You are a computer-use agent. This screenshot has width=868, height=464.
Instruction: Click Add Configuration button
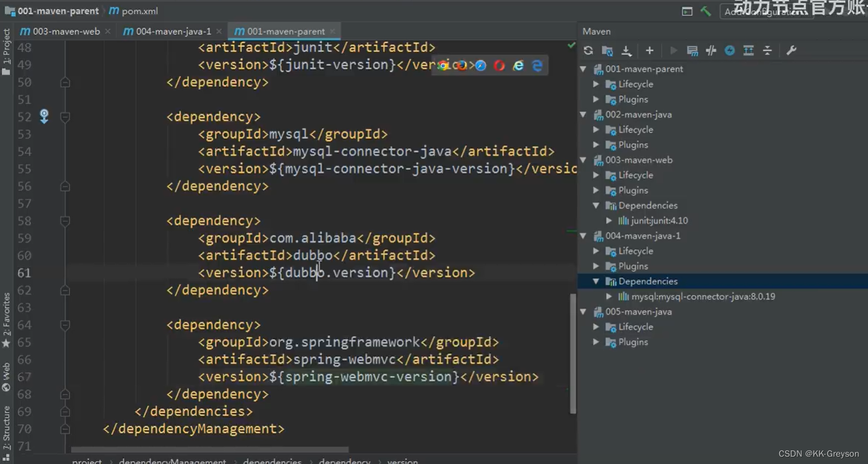coord(766,11)
